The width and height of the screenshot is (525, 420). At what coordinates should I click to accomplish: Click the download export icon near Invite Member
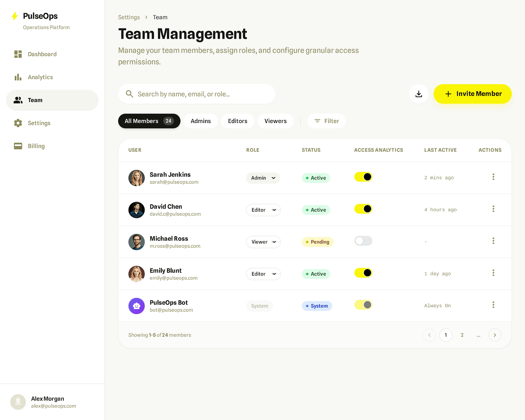coord(419,94)
